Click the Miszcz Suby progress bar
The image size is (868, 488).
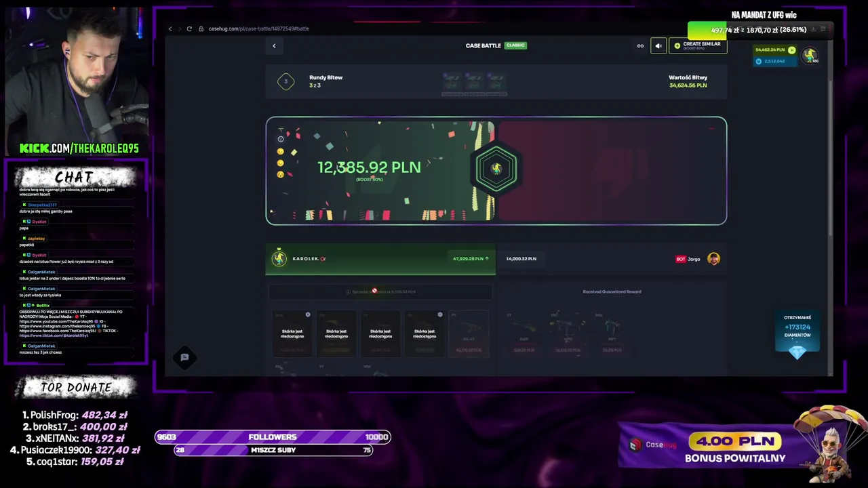pos(273,450)
